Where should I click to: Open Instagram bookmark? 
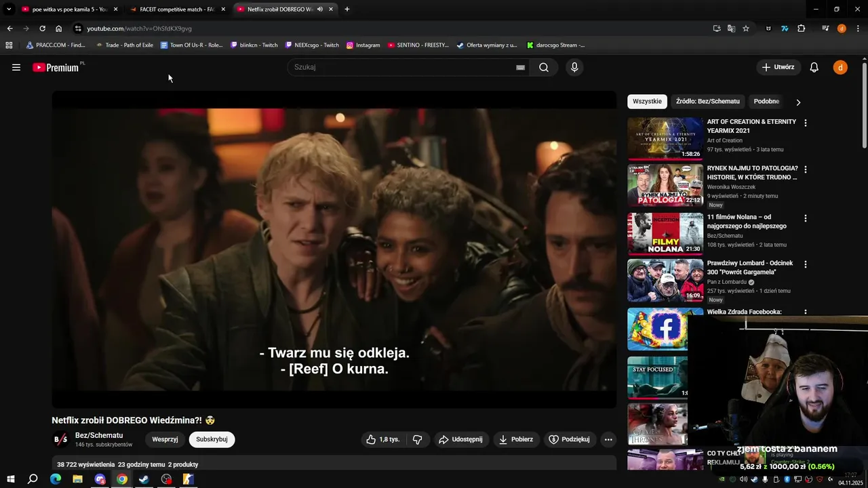363,45
